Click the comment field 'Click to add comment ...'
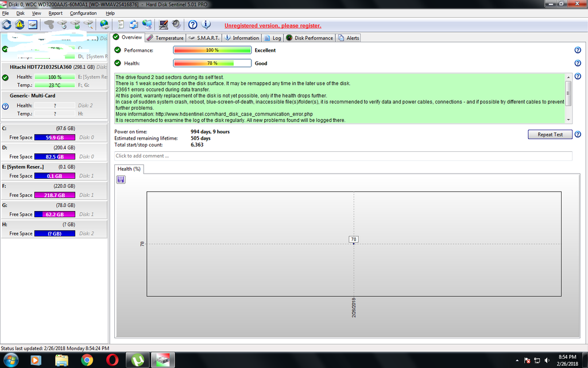The height and width of the screenshot is (368, 588). pyautogui.click(x=343, y=156)
